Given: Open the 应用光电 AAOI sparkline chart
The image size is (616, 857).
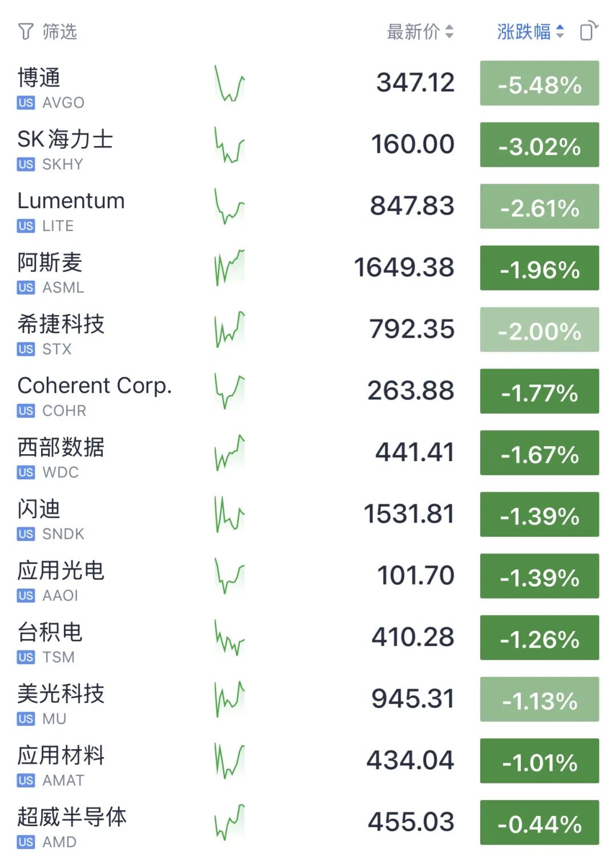Looking at the screenshot, I should (229, 576).
